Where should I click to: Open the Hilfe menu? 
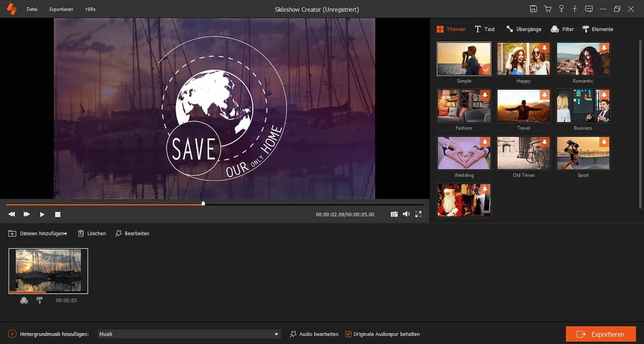tap(91, 9)
